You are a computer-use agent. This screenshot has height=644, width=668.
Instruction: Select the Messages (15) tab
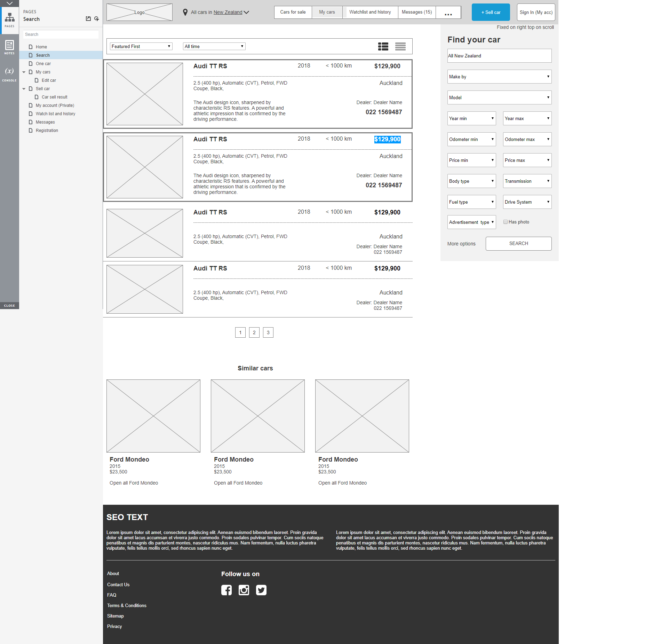pos(416,12)
